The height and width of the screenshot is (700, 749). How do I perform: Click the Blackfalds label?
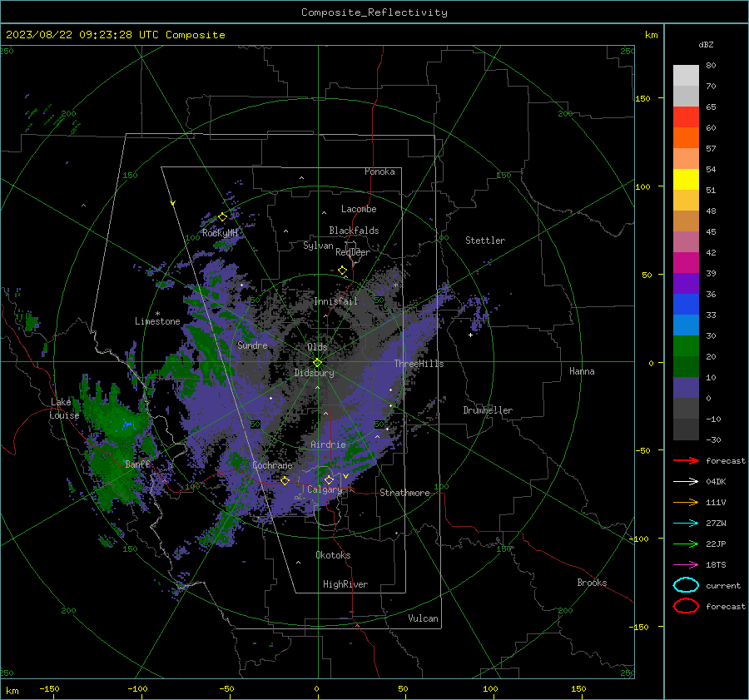coord(354,231)
